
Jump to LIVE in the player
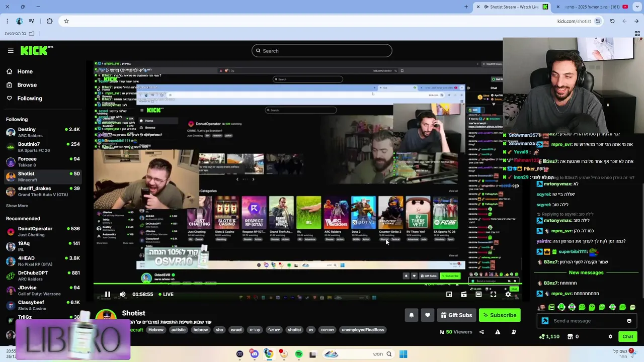(x=166, y=295)
